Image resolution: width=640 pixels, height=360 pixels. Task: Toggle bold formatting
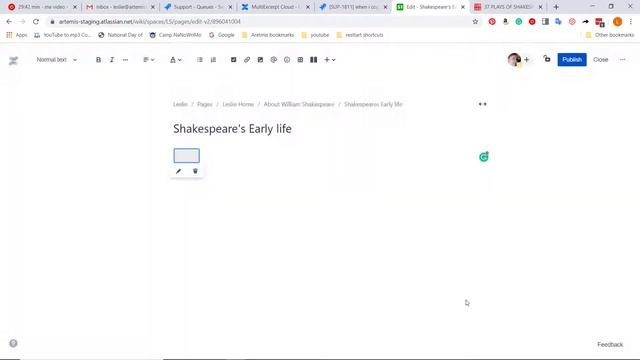(x=98, y=60)
